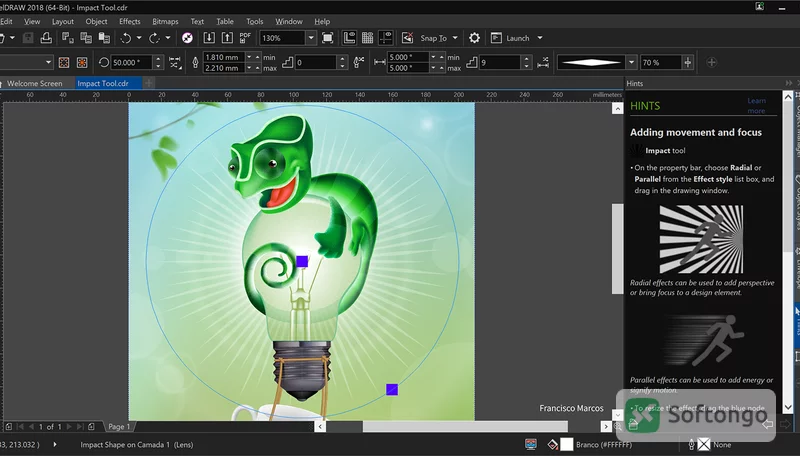Click the Branco white fill swatch
The height and width of the screenshot is (456, 800).
[566, 445]
